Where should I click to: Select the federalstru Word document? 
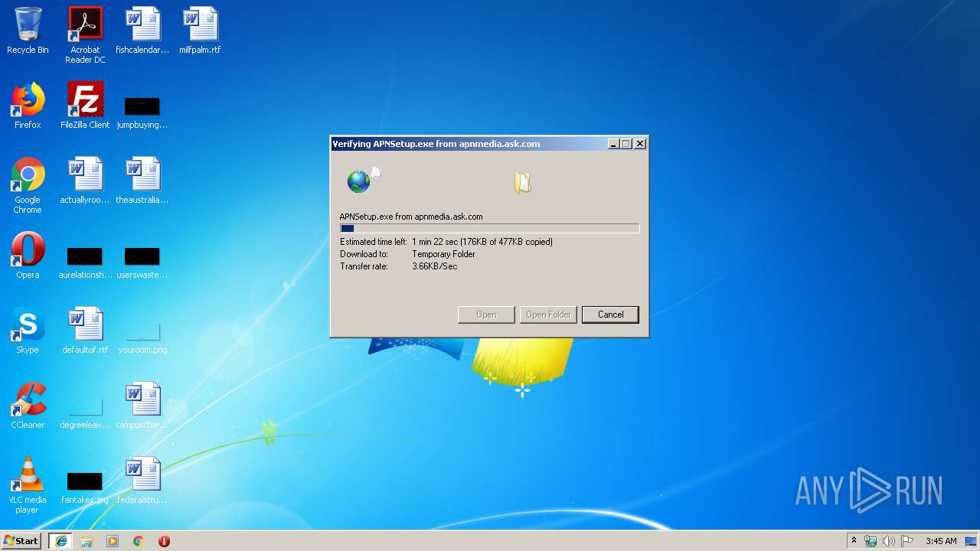click(142, 481)
